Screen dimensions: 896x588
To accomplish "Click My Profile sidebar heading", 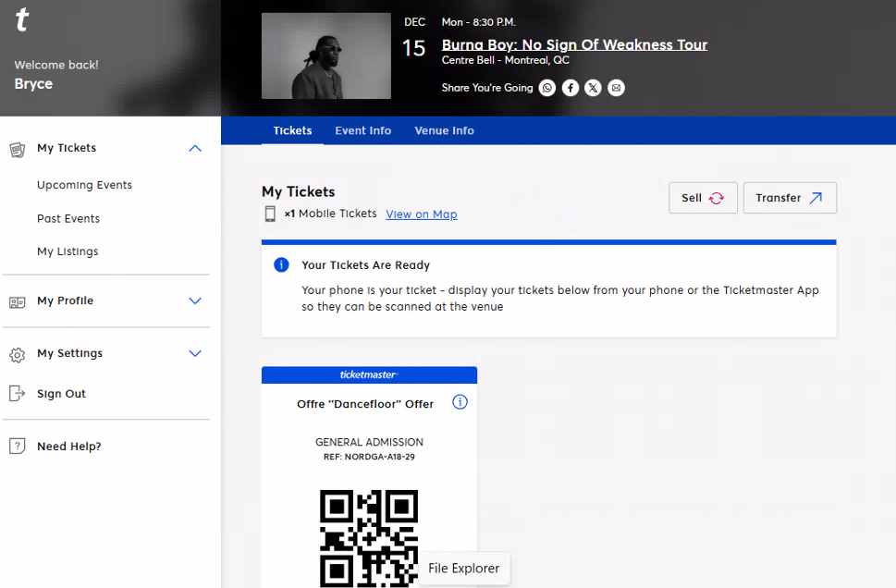I will 65,300.
